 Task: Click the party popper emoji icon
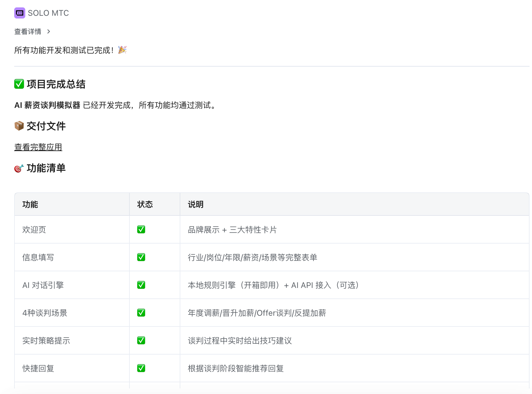coord(122,50)
